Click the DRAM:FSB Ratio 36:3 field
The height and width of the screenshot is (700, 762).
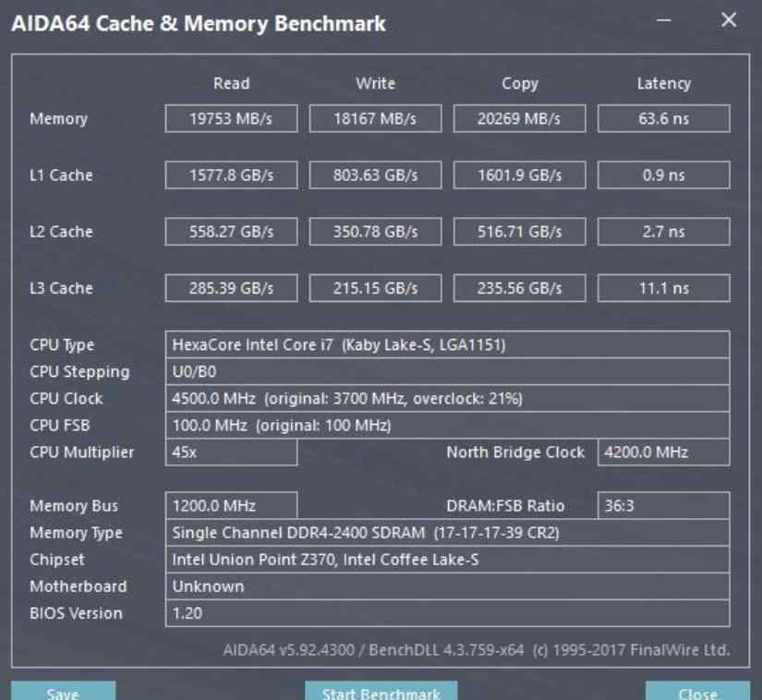click(x=663, y=506)
